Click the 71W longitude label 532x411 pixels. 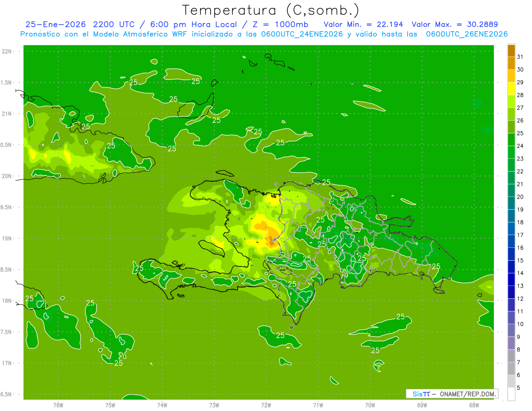[318, 405]
